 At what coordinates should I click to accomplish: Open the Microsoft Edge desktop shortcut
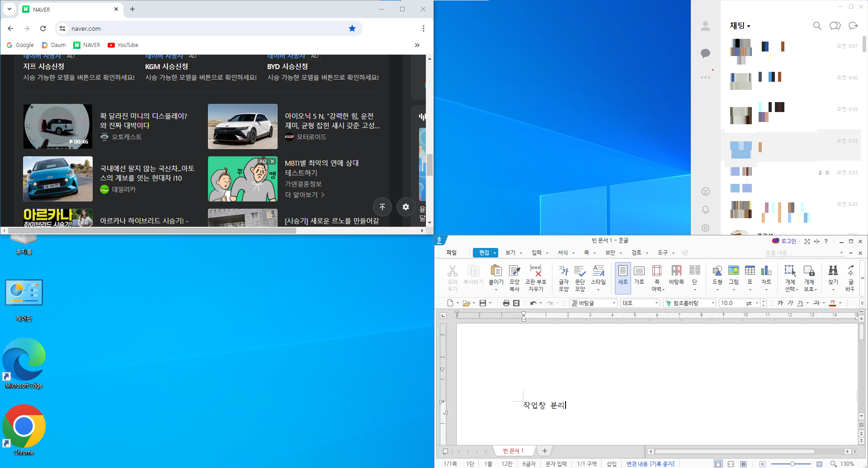[24, 364]
